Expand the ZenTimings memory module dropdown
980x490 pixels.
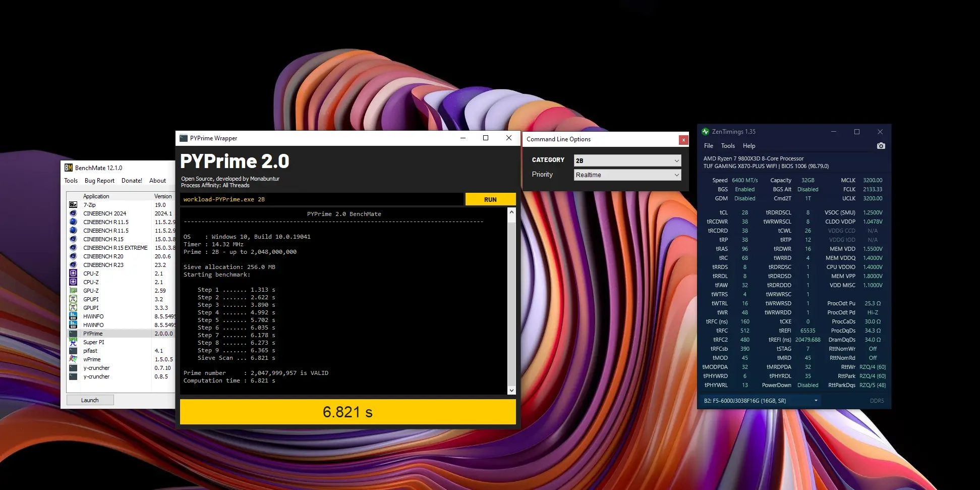pyautogui.click(x=761, y=401)
